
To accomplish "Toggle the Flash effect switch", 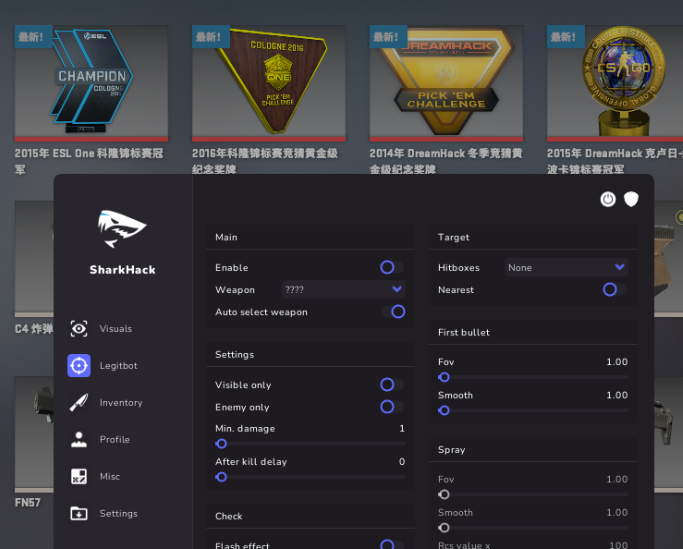I will (x=392, y=545).
